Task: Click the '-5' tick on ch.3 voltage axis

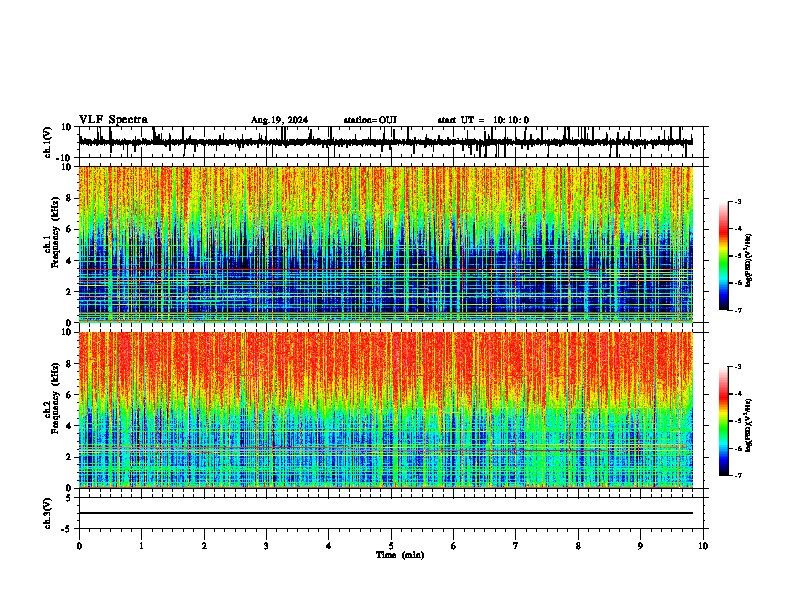Action: (x=66, y=529)
